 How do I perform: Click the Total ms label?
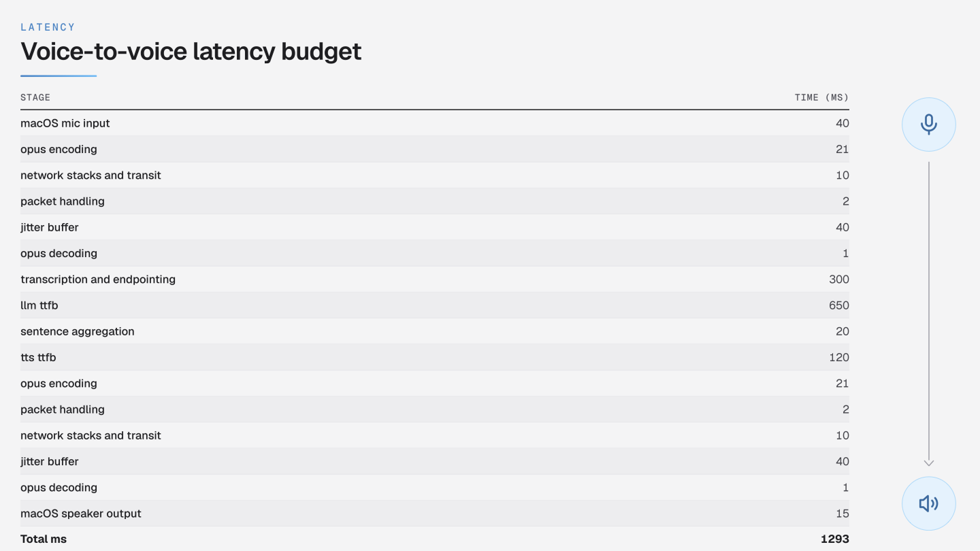tap(44, 539)
